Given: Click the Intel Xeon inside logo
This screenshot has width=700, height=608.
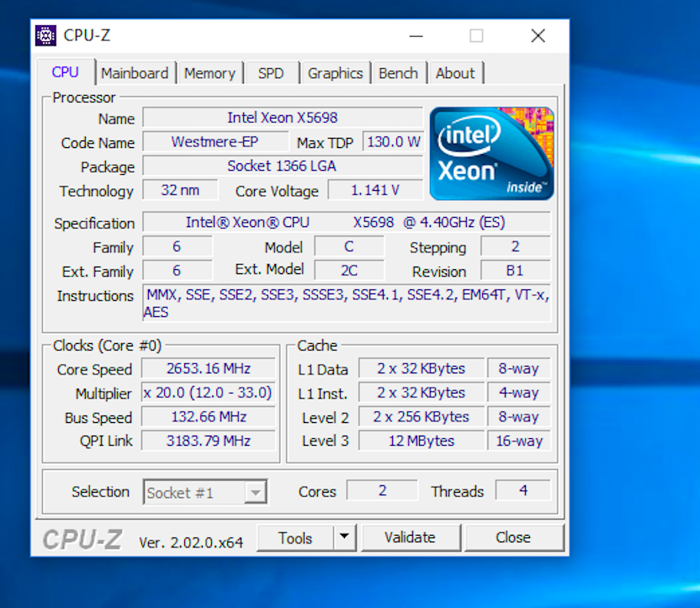Looking at the screenshot, I should point(491,153).
